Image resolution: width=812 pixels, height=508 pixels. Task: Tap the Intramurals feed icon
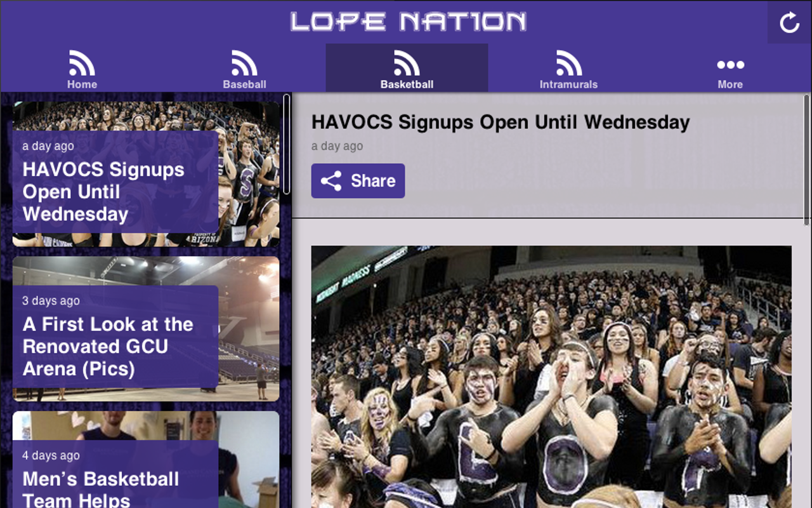(x=569, y=63)
